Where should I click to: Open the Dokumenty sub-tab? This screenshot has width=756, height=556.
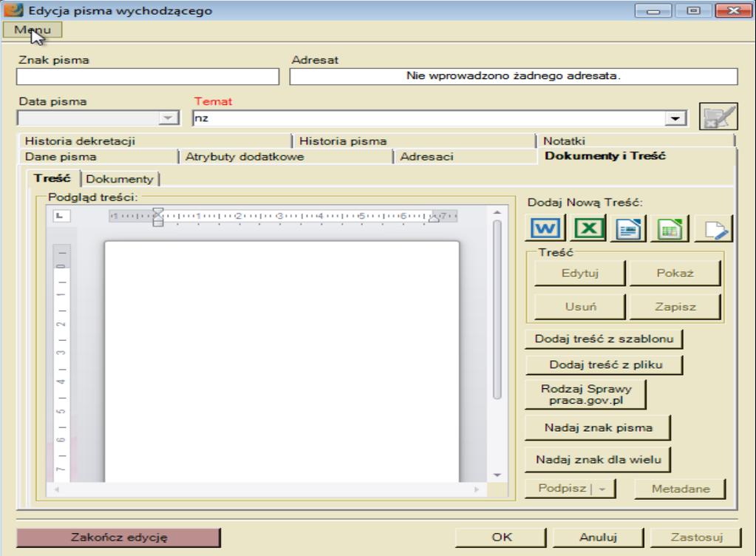(120, 179)
